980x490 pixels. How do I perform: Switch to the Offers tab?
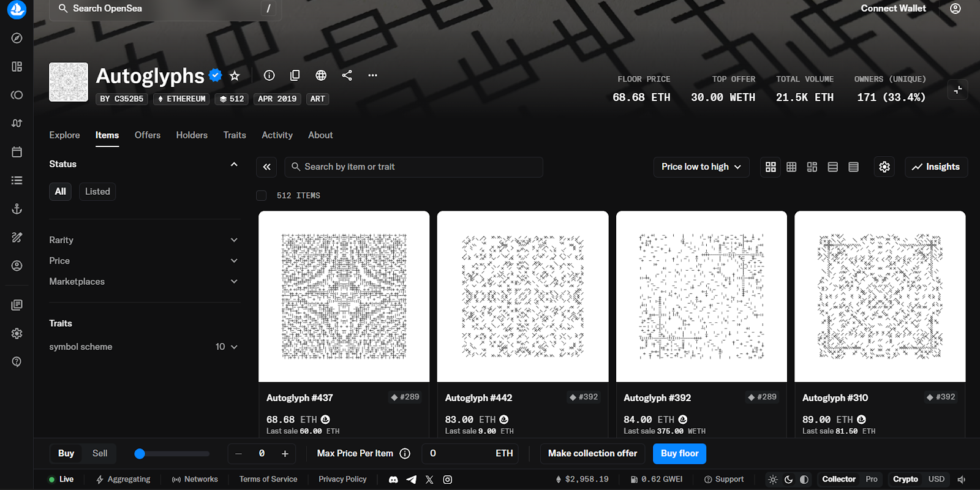point(147,135)
